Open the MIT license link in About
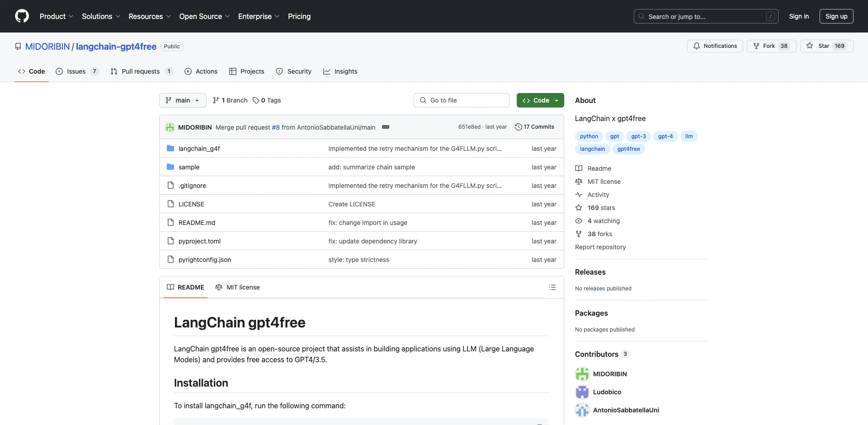This screenshot has width=868, height=425. pos(598,182)
